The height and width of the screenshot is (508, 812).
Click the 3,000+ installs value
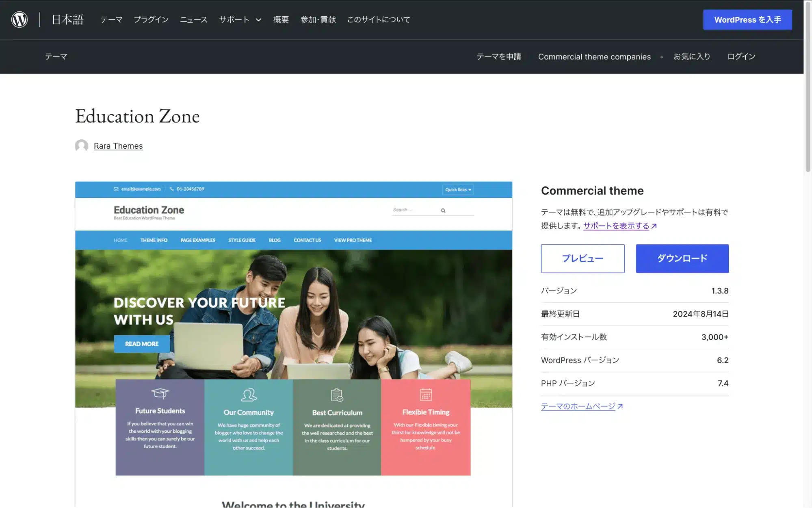715,337
